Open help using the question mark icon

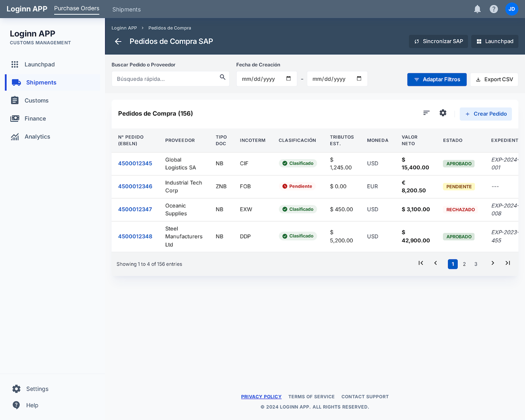pos(494,9)
